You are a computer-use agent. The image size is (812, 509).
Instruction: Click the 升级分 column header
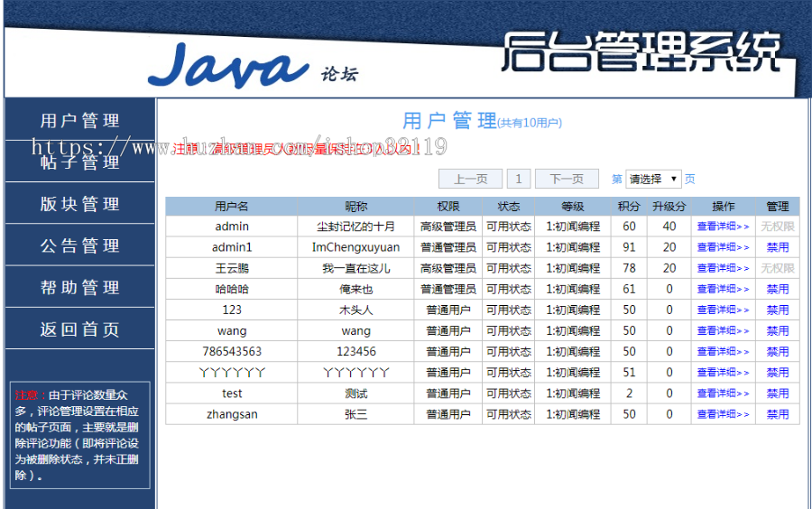click(669, 206)
